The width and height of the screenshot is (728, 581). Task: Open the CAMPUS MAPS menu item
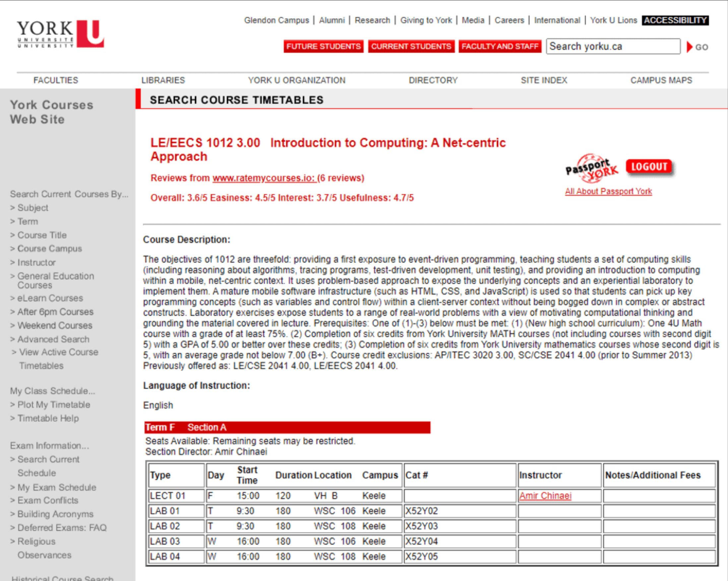[x=661, y=80]
